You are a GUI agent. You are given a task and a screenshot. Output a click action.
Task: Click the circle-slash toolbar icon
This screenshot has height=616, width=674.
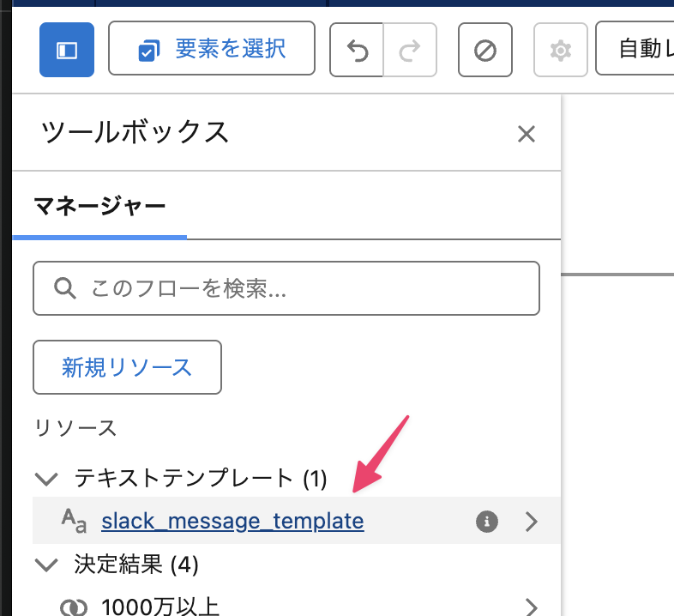[485, 51]
